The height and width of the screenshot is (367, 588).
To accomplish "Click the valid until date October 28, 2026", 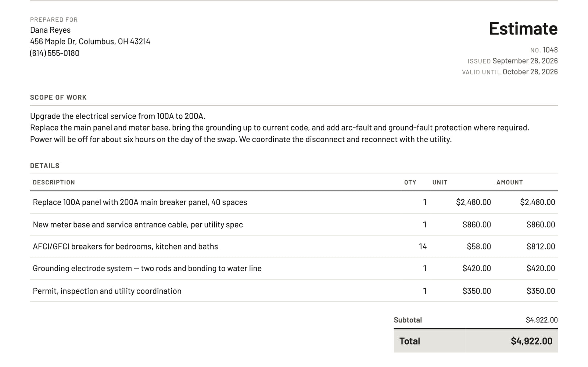I will (530, 72).
